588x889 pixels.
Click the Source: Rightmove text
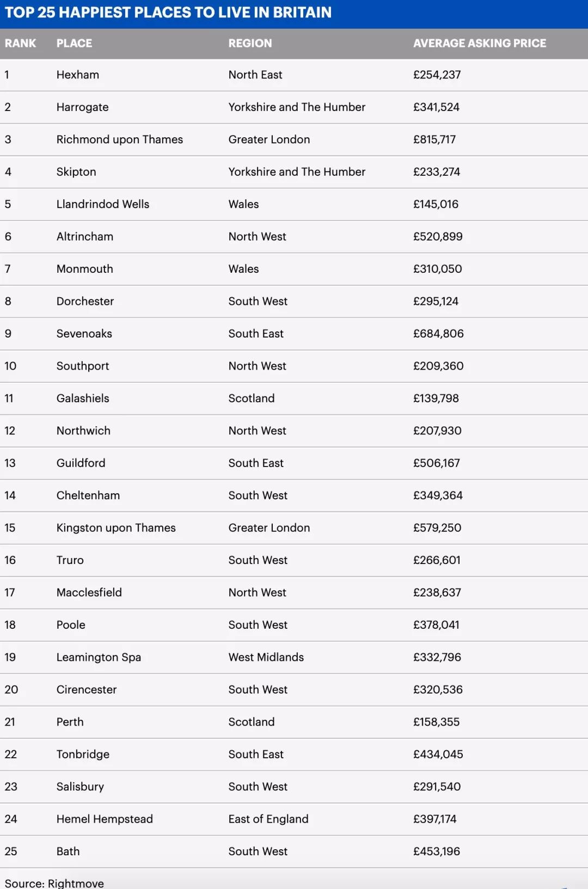pos(54,883)
